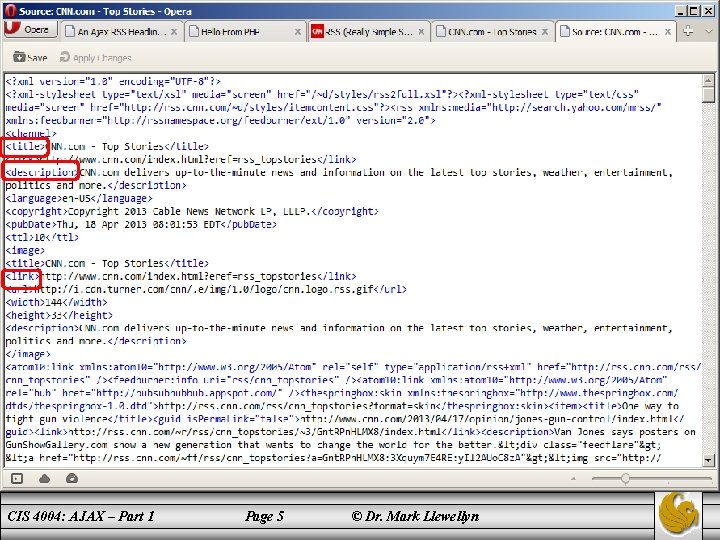Switch to the An Ajax RSS Headlines tab
Screen dimensions: 720x540
121,32
